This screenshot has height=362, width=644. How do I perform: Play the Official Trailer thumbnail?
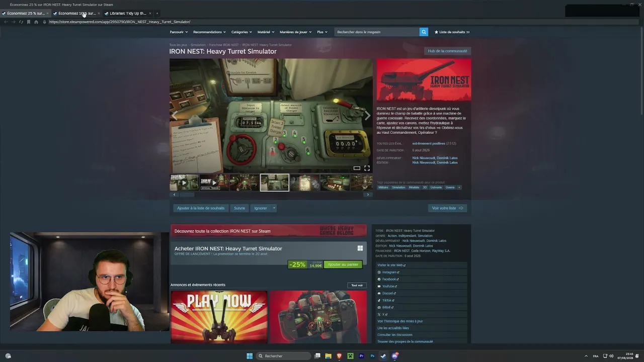214,183
